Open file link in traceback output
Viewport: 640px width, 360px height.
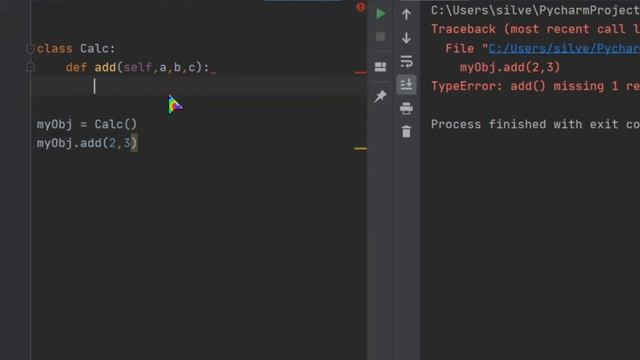564,49
